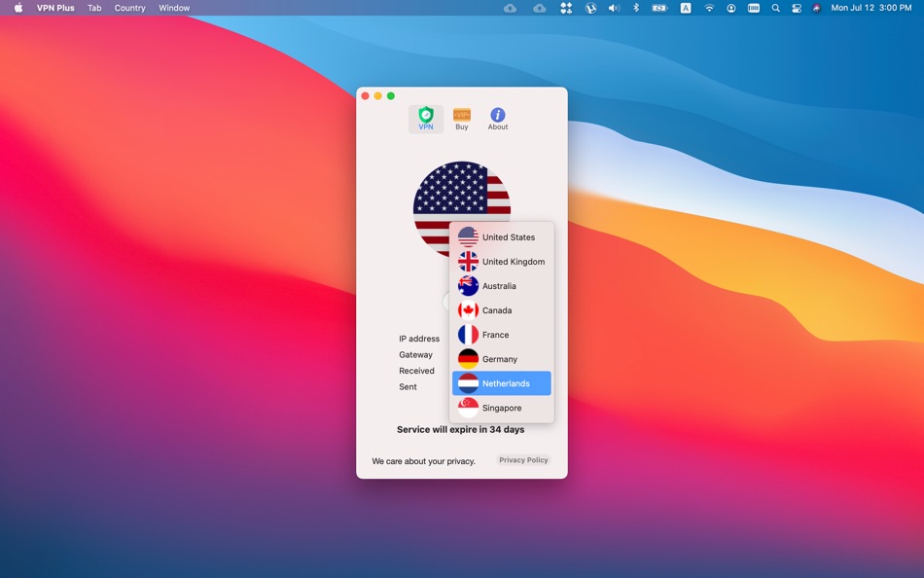Click the second cloud upload icon

pyautogui.click(x=539, y=8)
